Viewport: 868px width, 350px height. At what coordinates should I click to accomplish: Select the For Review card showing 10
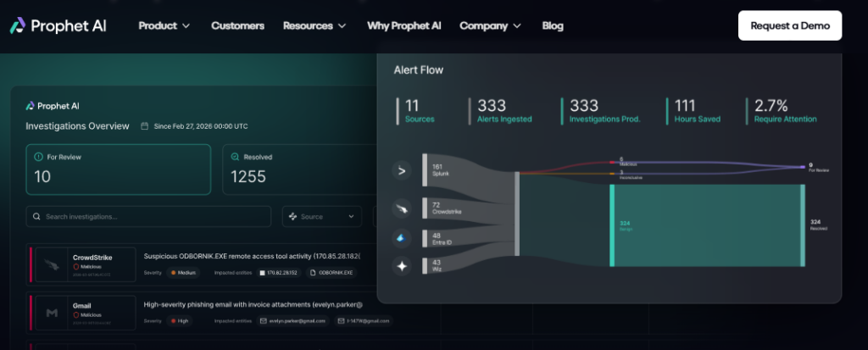coord(119,169)
